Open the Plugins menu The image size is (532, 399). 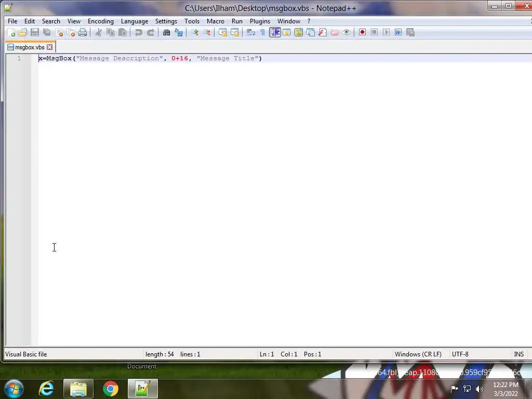point(260,21)
